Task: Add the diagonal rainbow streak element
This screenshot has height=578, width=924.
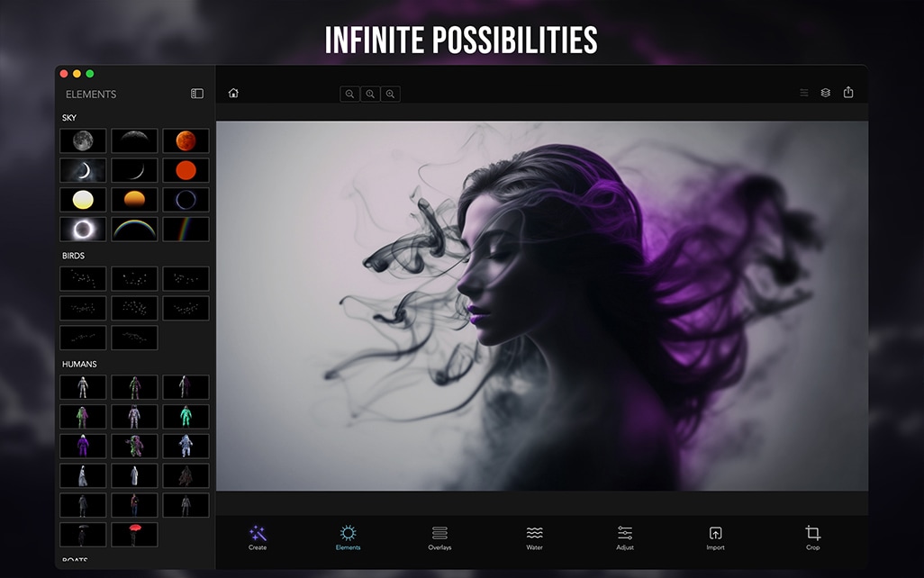Action: tap(186, 230)
